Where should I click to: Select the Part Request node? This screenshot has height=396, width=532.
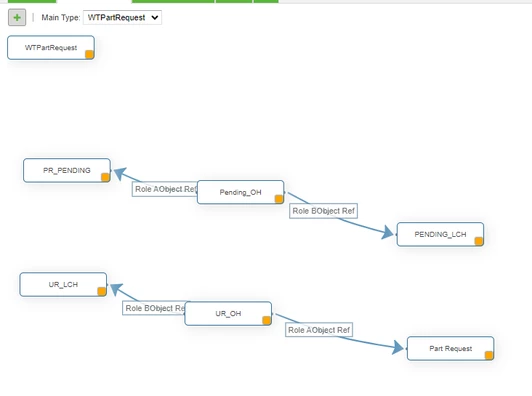[451, 348]
